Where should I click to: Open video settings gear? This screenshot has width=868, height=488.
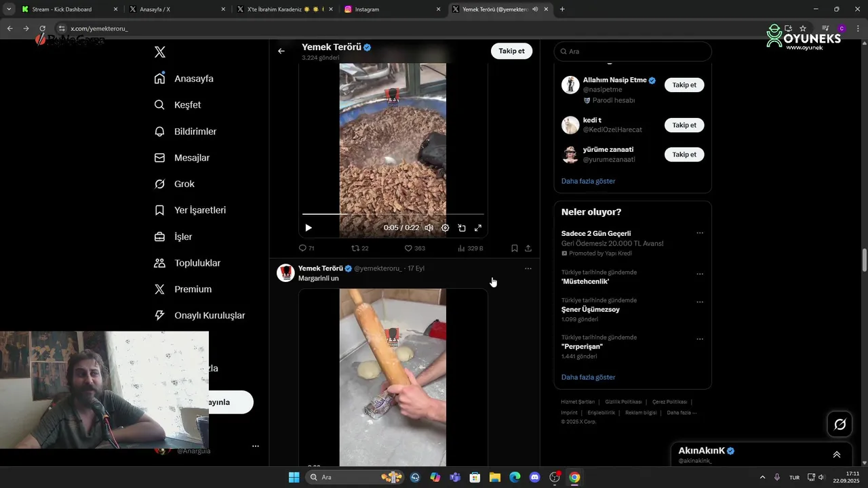coord(446,228)
